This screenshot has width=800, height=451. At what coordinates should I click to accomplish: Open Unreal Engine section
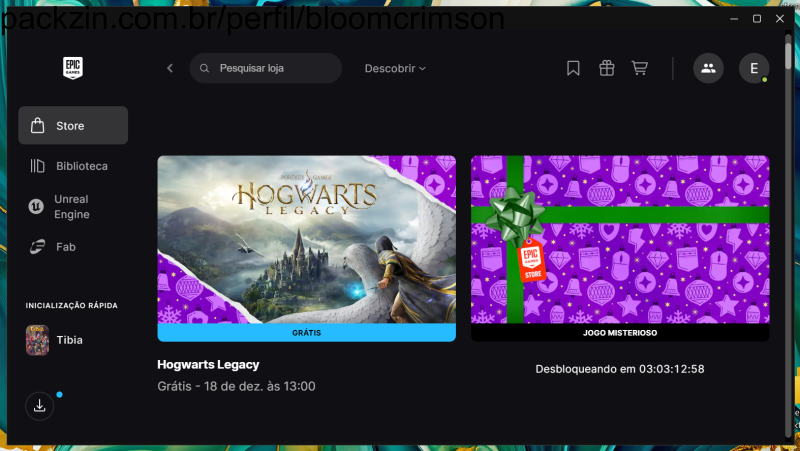(x=73, y=207)
